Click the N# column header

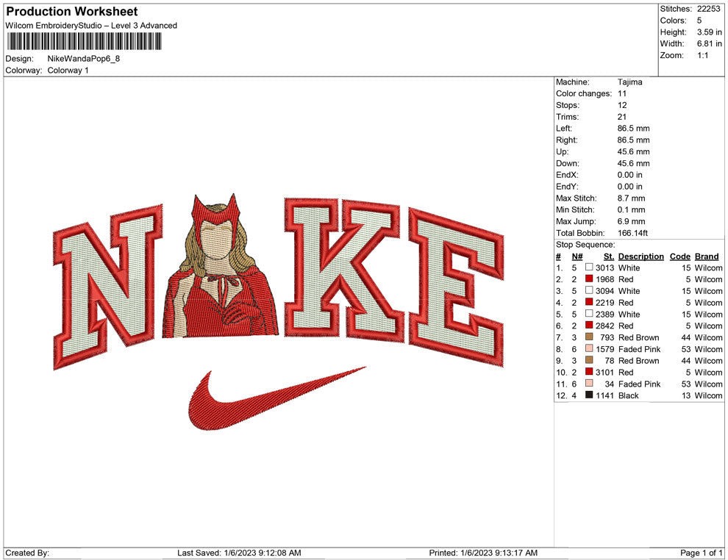[577, 256]
